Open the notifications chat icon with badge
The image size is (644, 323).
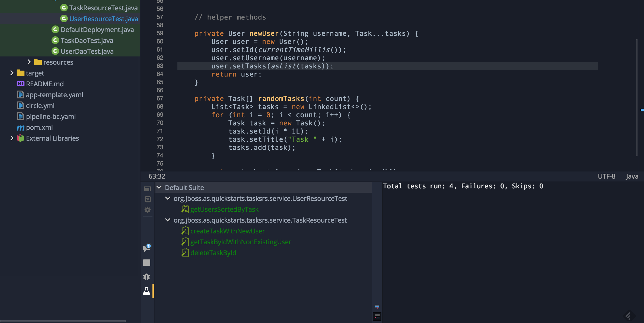(x=146, y=248)
